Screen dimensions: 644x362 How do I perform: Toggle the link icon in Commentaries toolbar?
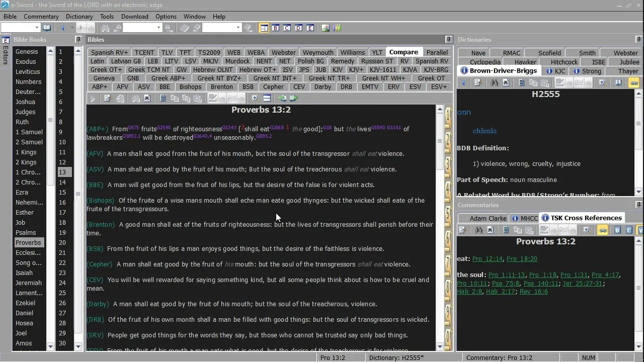[x=602, y=230]
